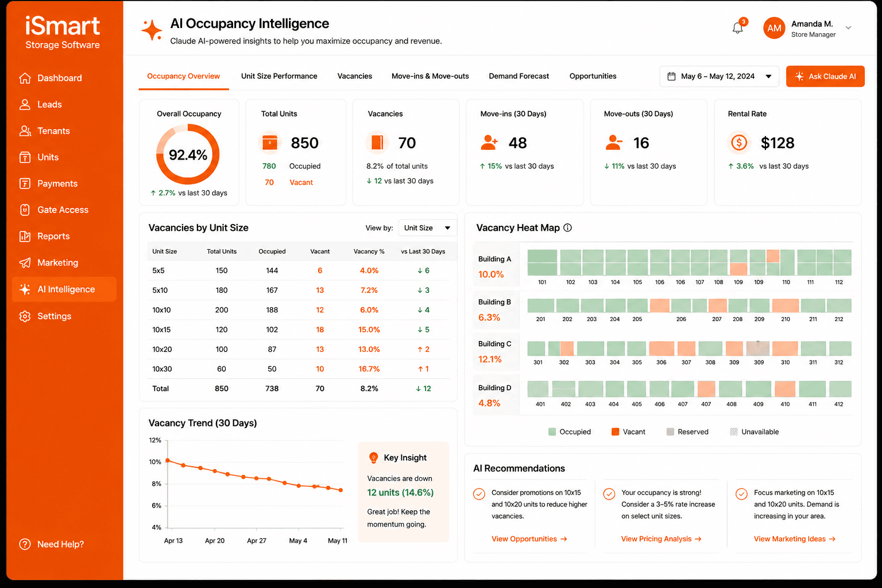The image size is (882, 588).
Task: Click the Vacancies door icon
Action: tap(377, 142)
